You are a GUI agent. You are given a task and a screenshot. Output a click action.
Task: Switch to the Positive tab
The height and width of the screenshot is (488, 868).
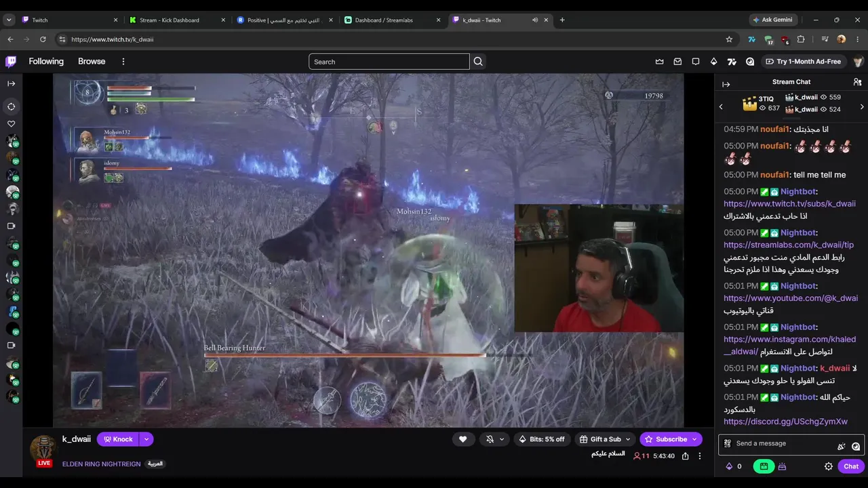pos(285,20)
